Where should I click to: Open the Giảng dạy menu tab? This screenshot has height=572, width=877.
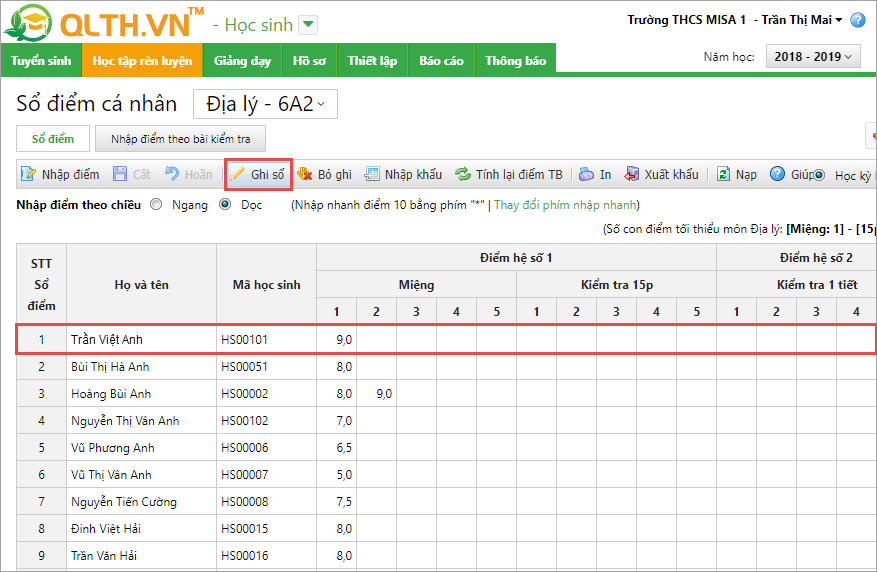tap(242, 61)
